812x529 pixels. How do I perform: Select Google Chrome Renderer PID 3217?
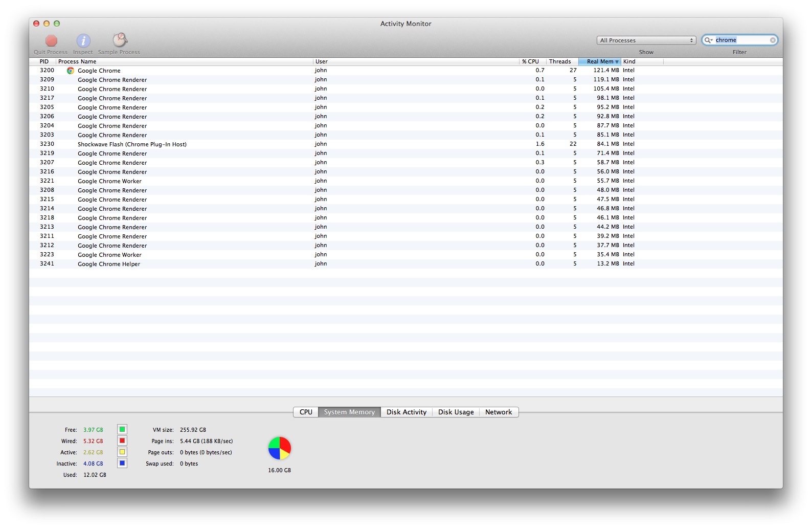(x=405, y=98)
